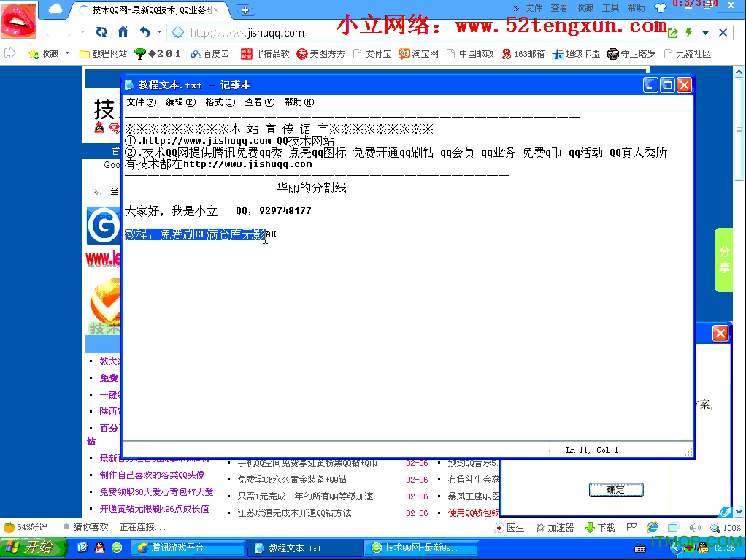746x560 pixels.
Task: Open dropdown arrow right of address bar
Action: point(705,33)
